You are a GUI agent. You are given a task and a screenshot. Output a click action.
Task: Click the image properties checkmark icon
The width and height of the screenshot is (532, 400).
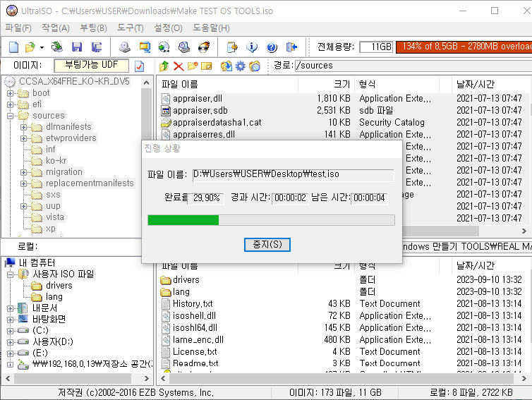[139, 66]
